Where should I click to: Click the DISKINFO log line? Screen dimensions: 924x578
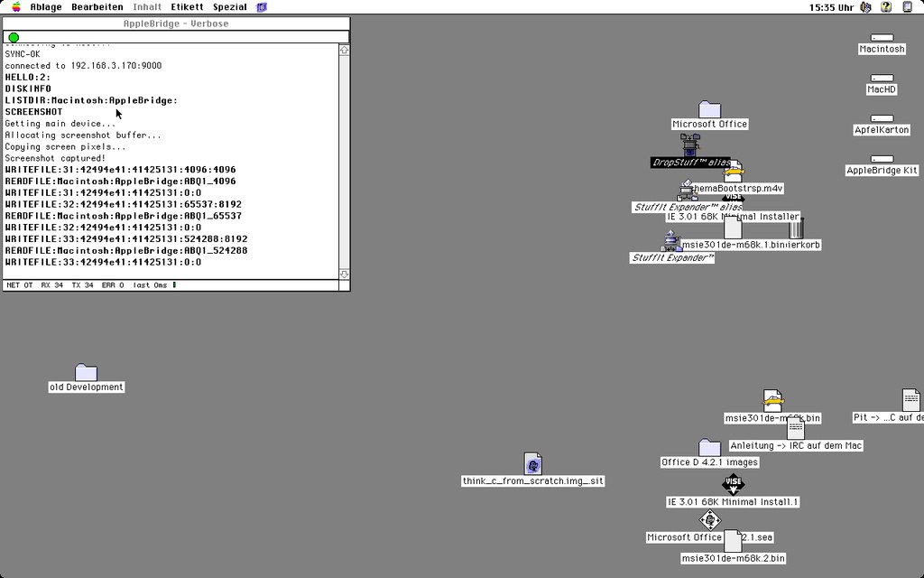pos(28,89)
